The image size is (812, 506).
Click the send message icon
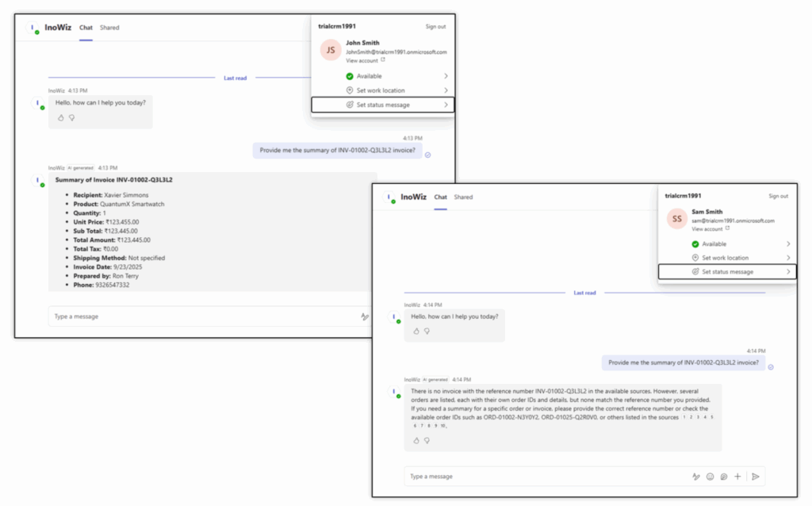tap(755, 477)
